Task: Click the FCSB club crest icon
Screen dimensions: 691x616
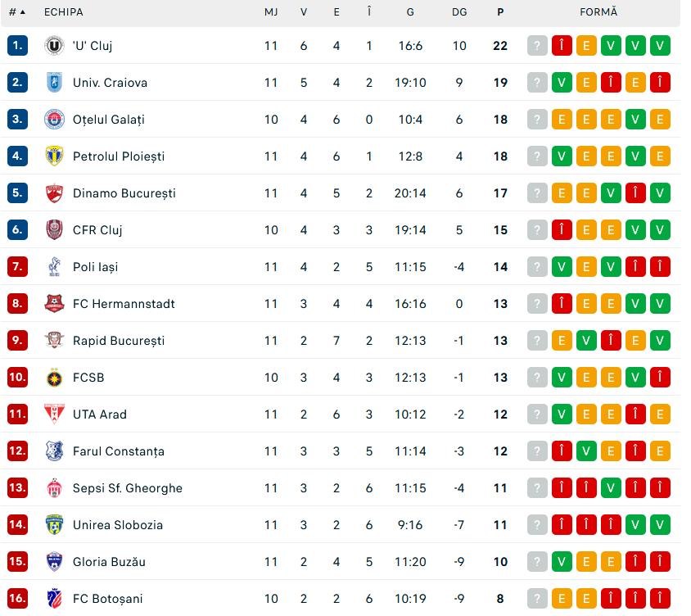Action: 54,378
